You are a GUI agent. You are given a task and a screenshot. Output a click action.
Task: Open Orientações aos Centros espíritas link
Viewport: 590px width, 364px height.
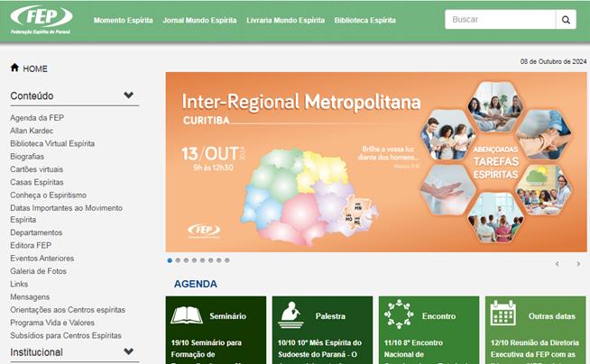(x=68, y=310)
